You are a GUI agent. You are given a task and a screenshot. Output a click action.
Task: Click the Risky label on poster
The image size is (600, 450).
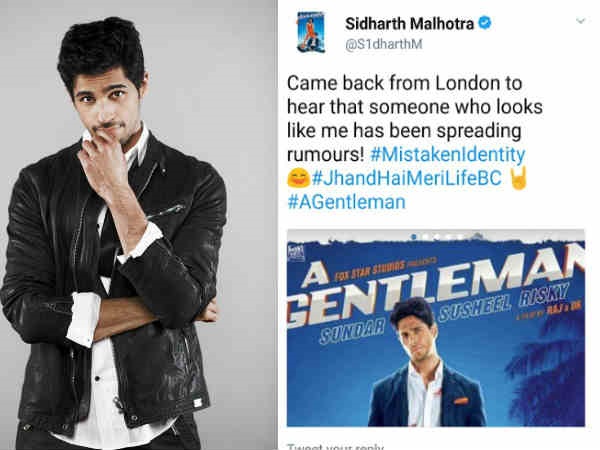pos(544,295)
